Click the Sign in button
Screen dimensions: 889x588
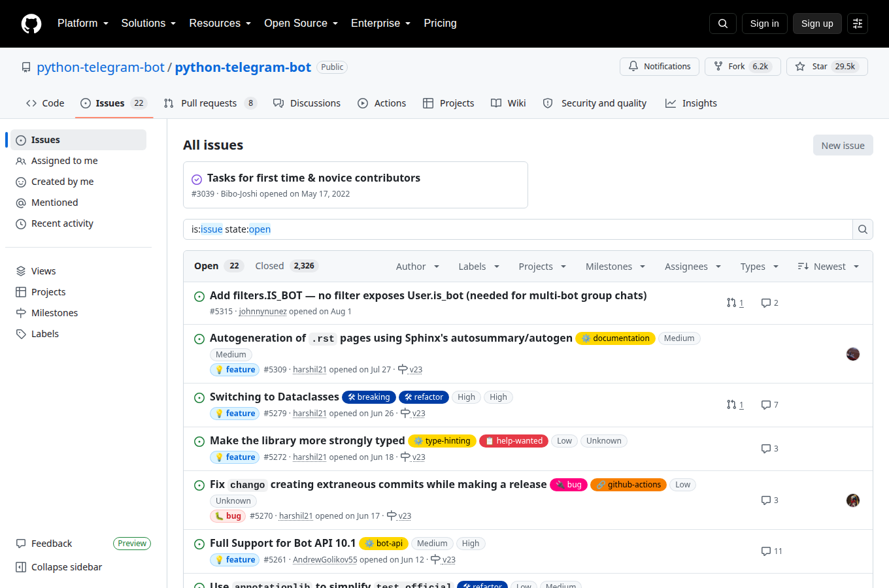pyautogui.click(x=765, y=24)
